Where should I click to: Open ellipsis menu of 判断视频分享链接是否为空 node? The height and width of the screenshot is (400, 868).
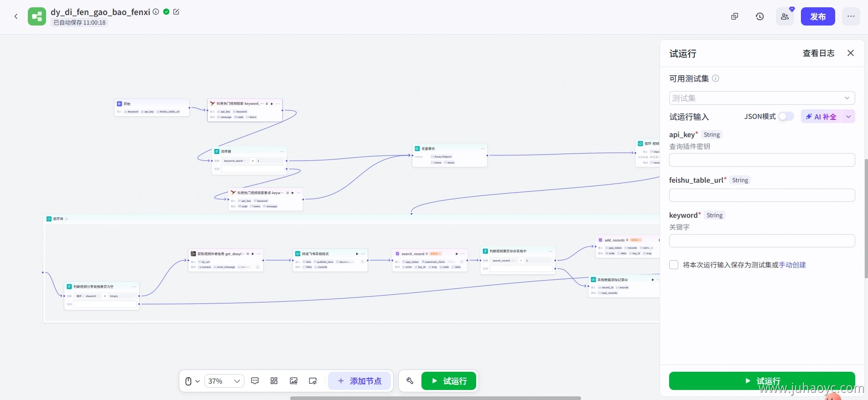135,287
